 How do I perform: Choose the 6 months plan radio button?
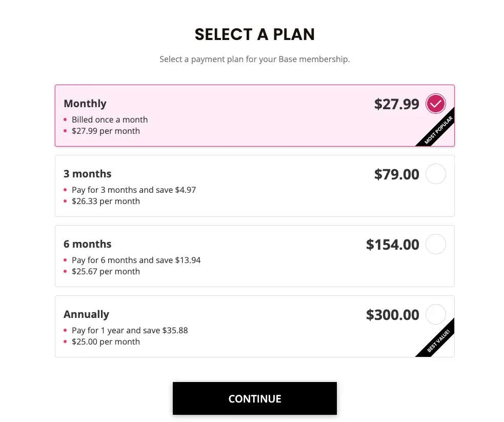(435, 244)
